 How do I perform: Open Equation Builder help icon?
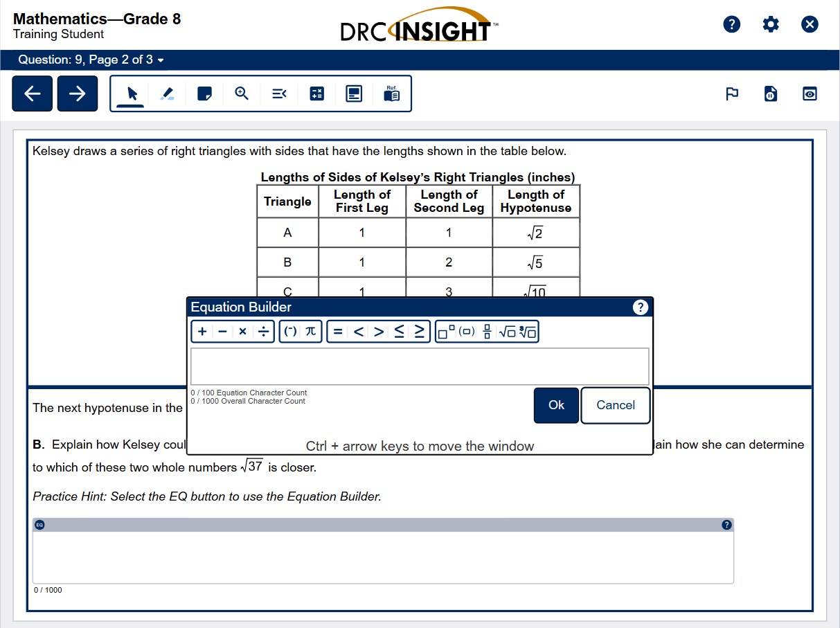point(641,307)
